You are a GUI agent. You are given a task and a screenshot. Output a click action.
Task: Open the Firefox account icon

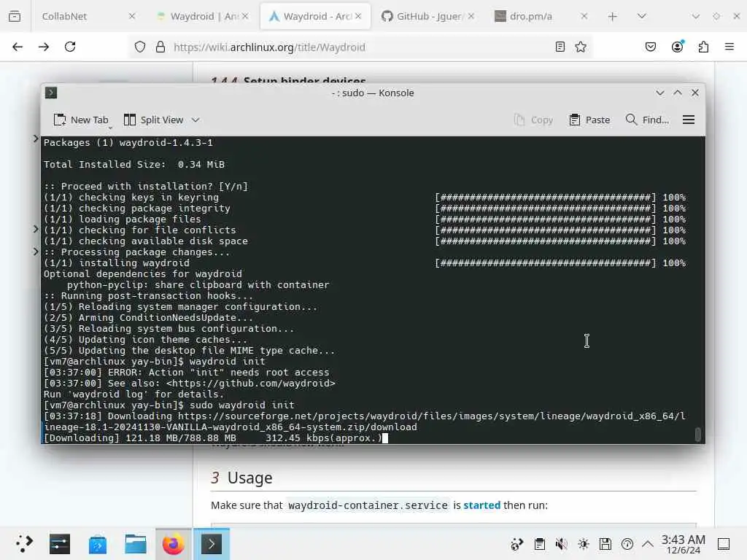(x=678, y=46)
